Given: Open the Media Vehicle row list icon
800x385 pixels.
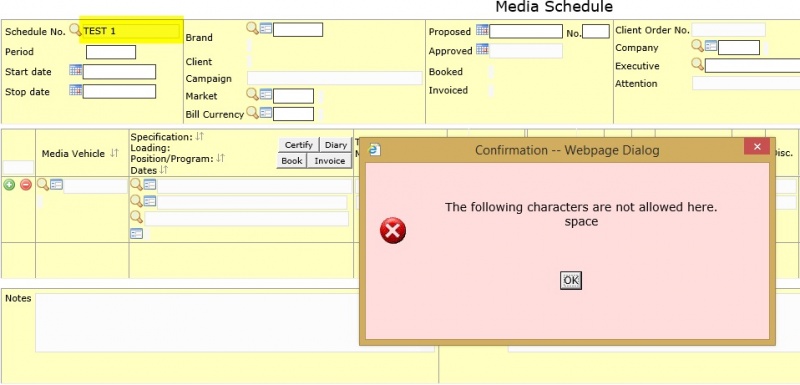Looking at the screenshot, I should coord(56,185).
